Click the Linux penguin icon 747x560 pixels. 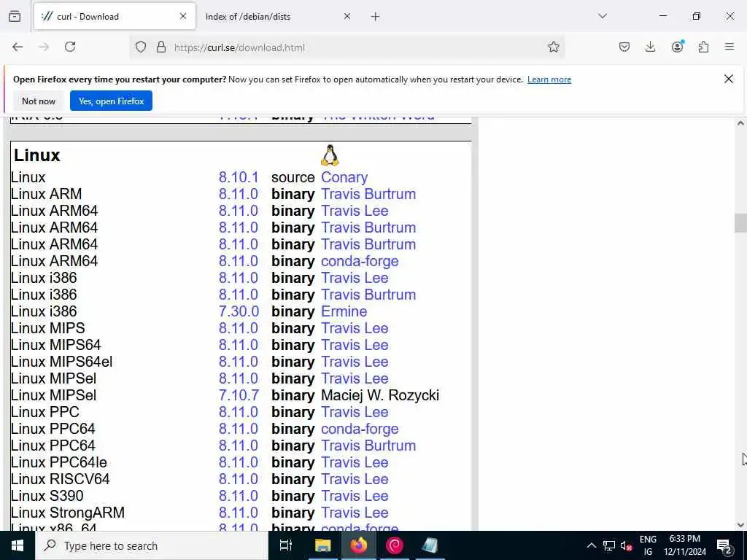pyautogui.click(x=330, y=156)
